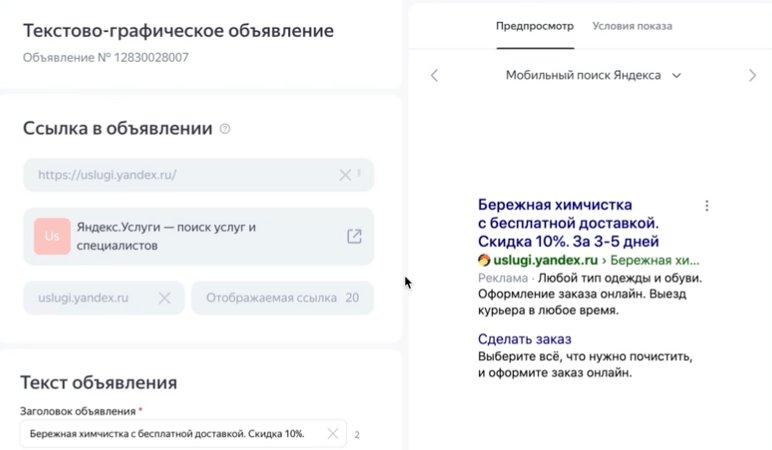Remove the uslugi.yandex.ru domain value

[164, 298]
